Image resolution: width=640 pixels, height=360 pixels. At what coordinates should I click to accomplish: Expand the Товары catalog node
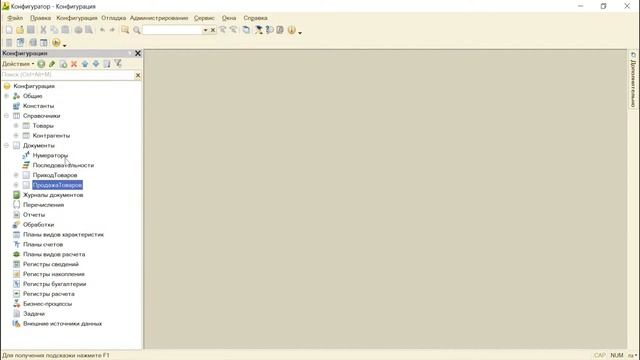click(16, 126)
